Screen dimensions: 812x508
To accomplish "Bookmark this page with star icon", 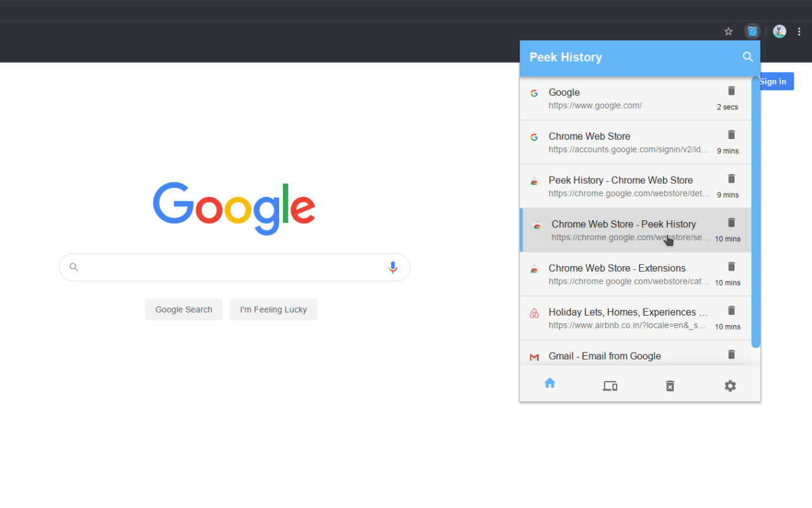I will point(729,31).
